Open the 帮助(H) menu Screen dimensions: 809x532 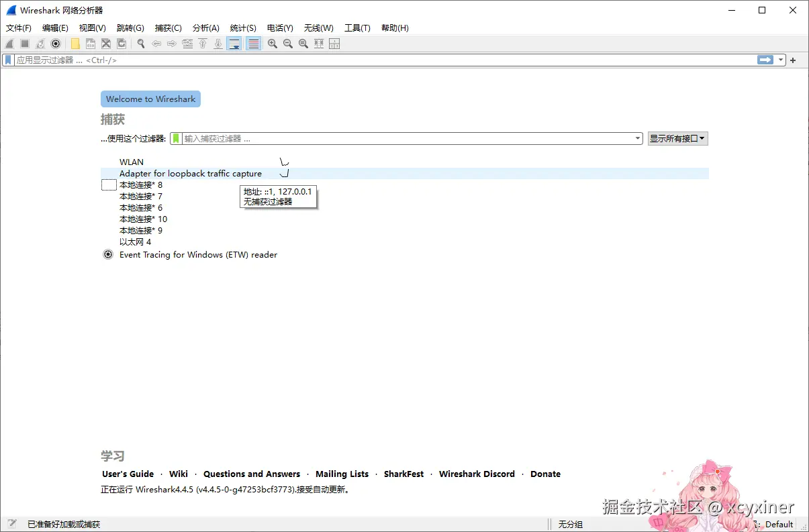pos(395,28)
